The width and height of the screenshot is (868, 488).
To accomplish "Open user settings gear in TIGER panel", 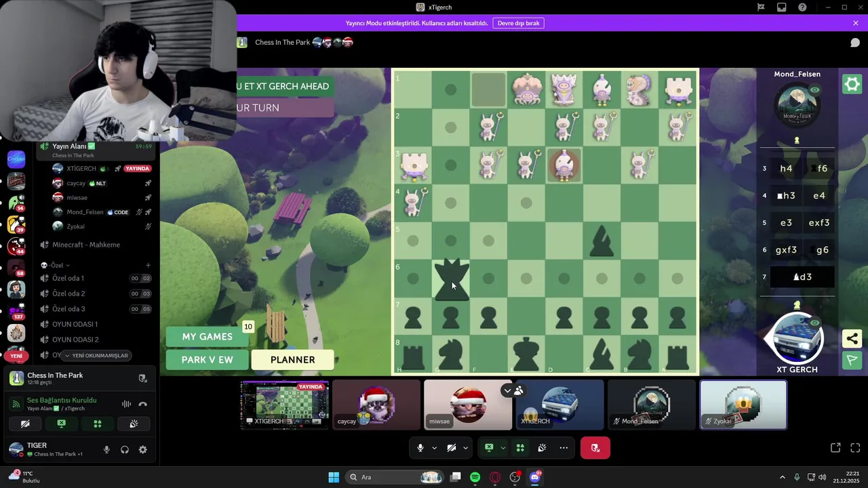I will [142, 449].
